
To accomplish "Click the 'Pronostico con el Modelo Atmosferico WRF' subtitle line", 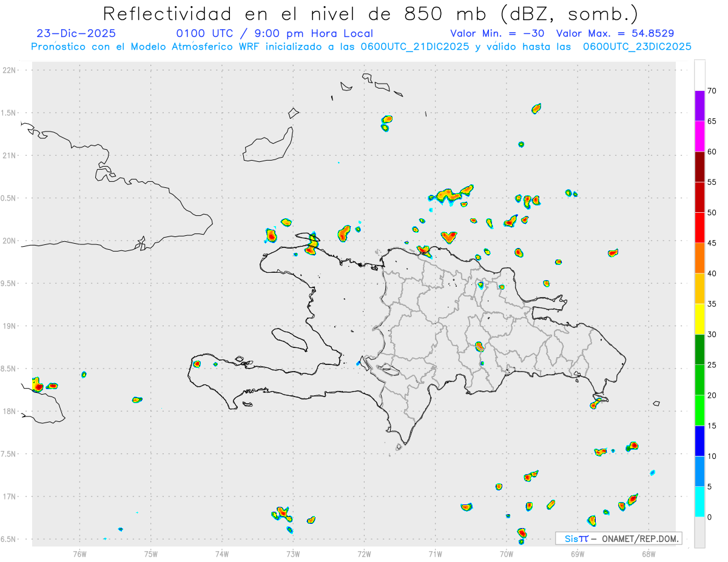I will click(361, 47).
